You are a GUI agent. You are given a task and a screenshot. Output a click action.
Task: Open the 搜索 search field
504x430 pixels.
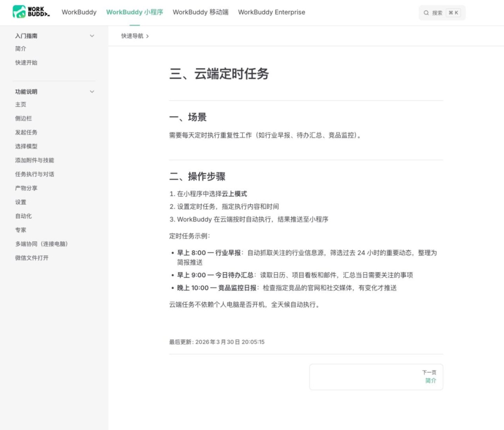(442, 13)
